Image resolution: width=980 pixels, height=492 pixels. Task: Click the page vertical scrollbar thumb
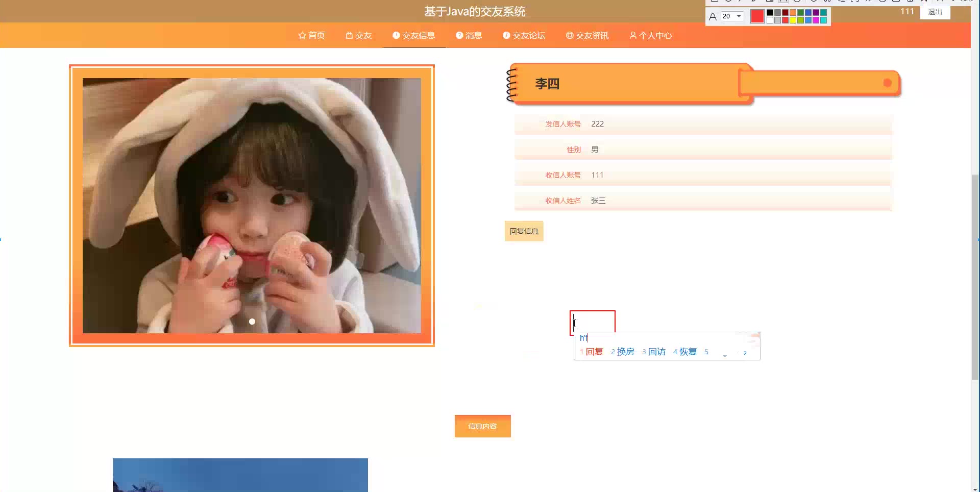click(x=975, y=277)
